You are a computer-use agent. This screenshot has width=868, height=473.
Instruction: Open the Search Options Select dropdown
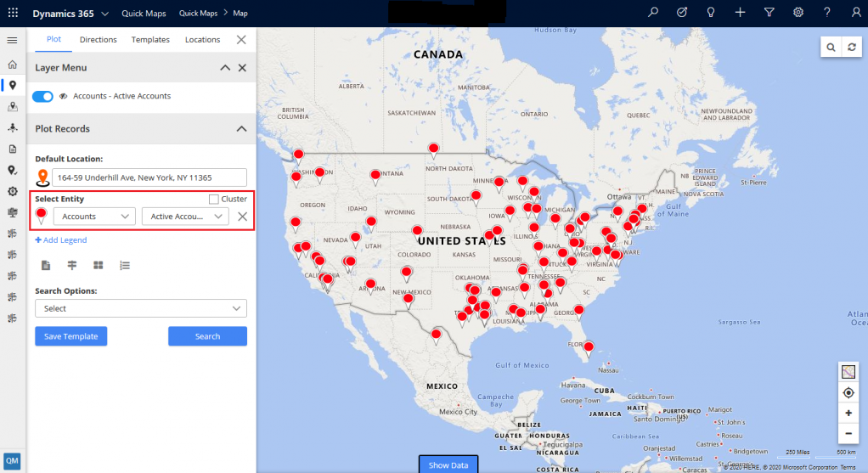141,308
